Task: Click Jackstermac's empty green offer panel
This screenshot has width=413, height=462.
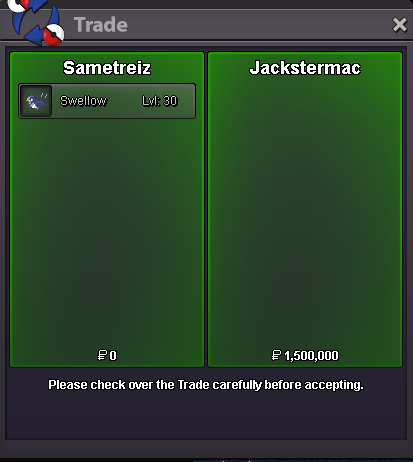Action: [305, 213]
